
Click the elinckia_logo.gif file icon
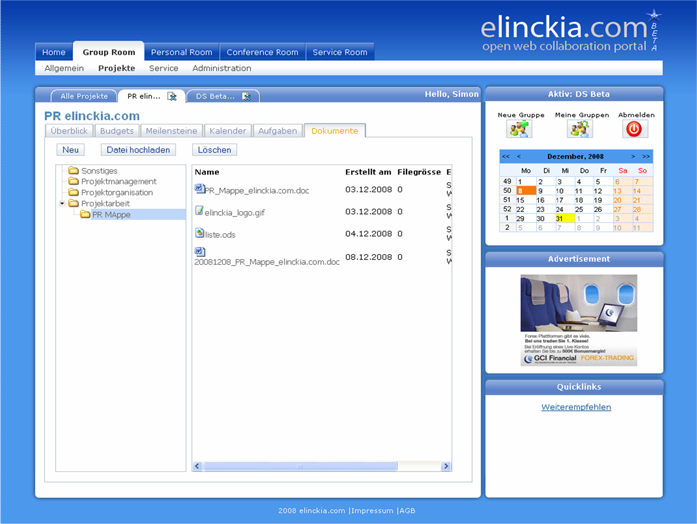coord(199,211)
